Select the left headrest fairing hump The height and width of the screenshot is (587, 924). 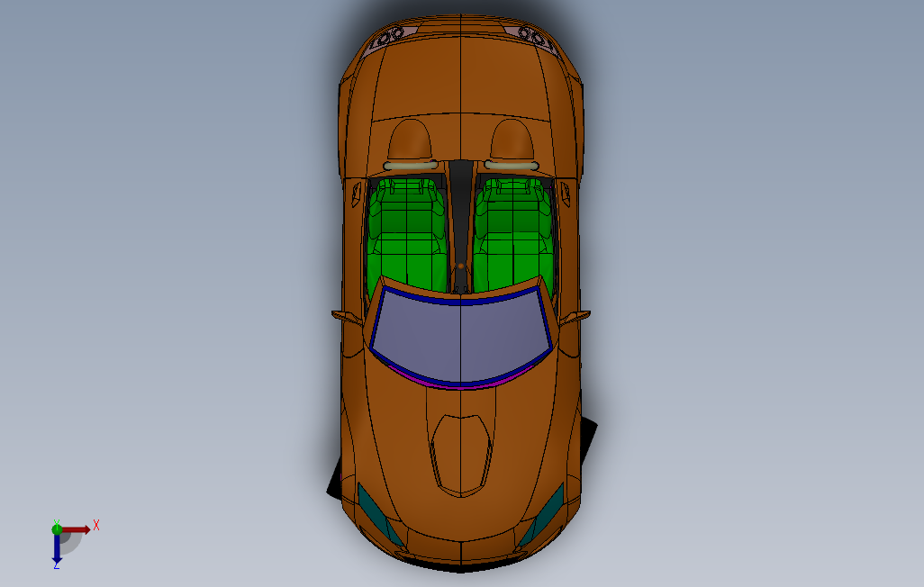410,139
